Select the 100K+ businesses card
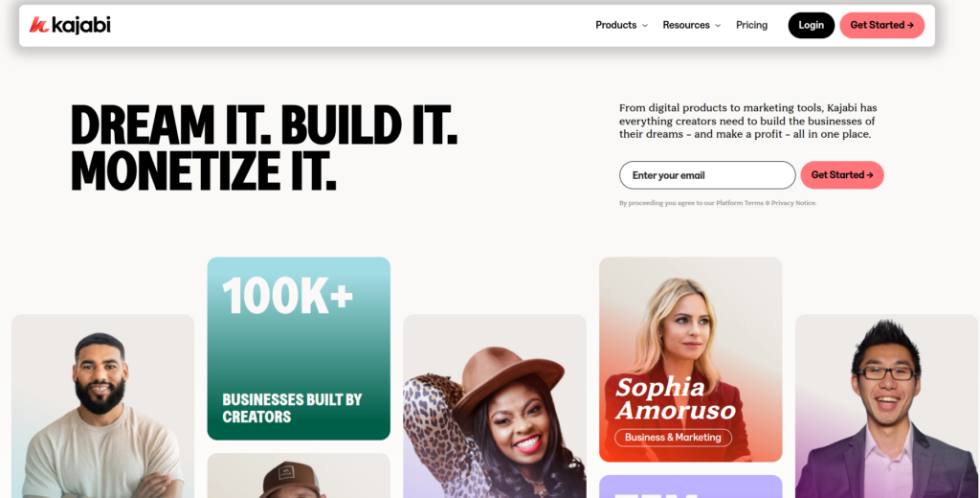980x498 pixels. (299, 349)
